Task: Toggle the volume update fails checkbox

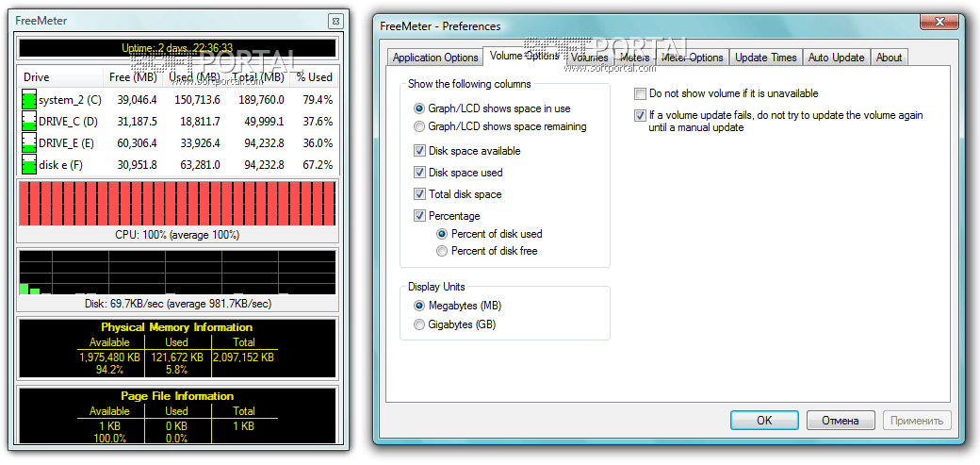Action: pyautogui.click(x=640, y=116)
